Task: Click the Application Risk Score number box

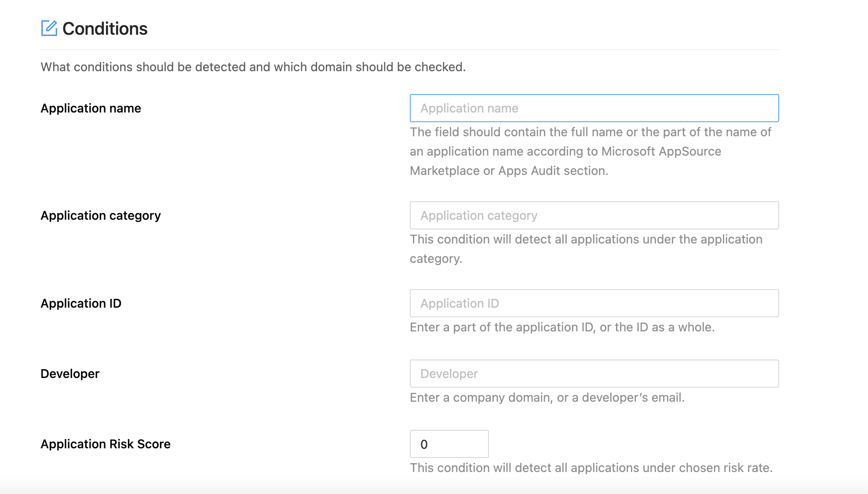Action: [449, 444]
